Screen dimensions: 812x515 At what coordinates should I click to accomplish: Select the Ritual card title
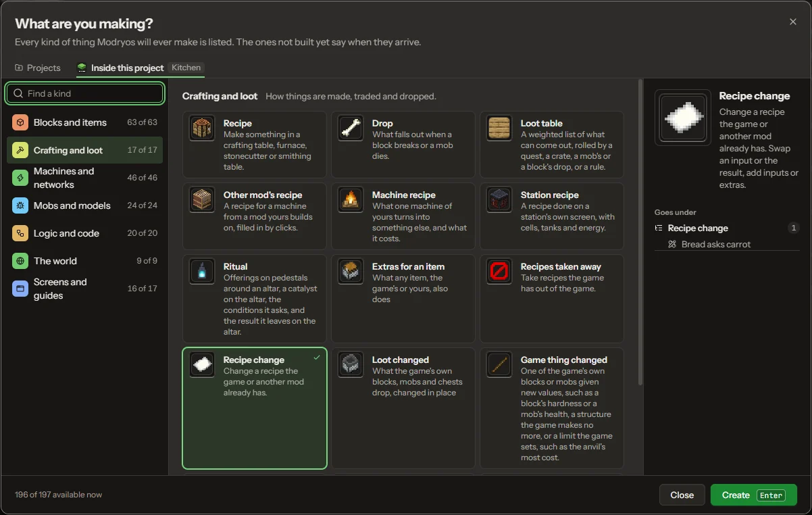(x=236, y=267)
